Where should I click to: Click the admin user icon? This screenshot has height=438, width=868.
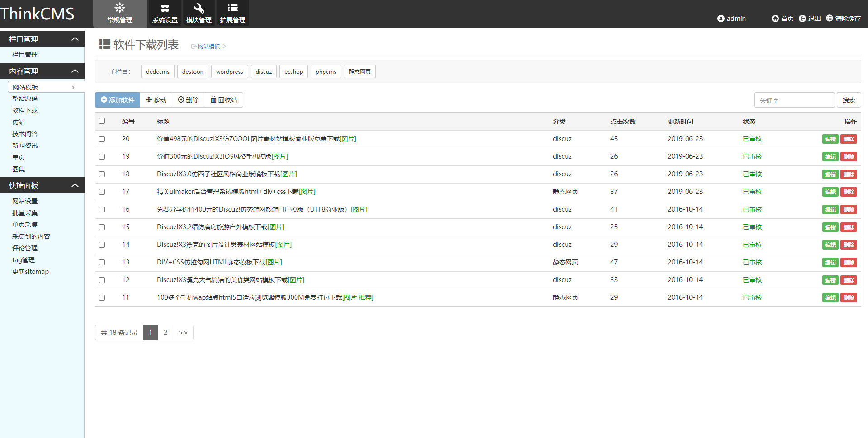click(721, 19)
